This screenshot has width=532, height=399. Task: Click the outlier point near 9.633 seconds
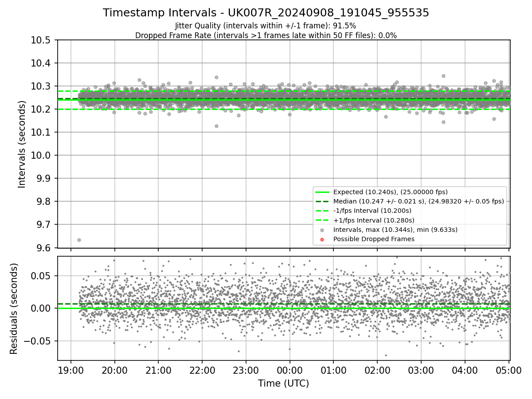(79, 240)
